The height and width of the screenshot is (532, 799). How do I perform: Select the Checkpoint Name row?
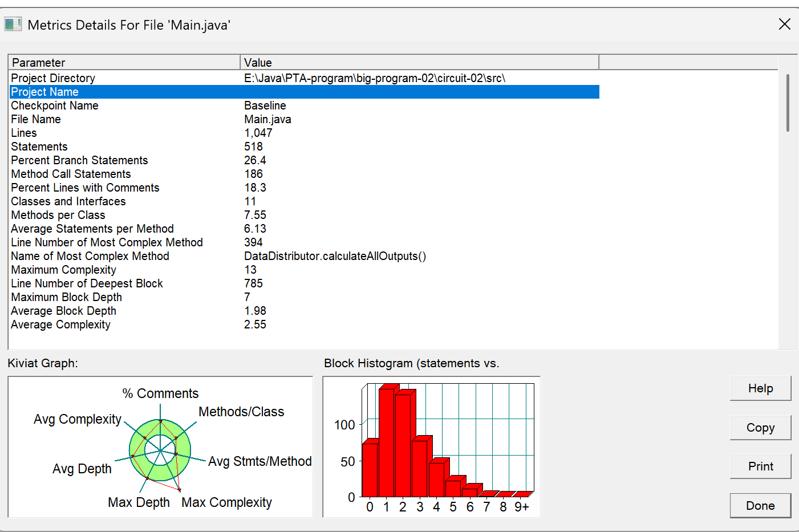click(305, 105)
